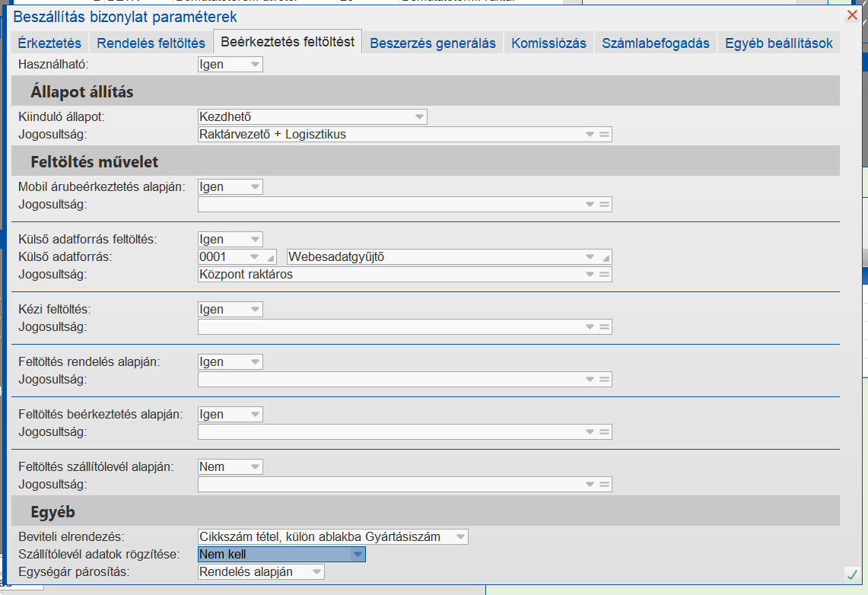Click list icon next to Központ raktáros
The height and width of the screenshot is (595, 868).
[605, 275]
